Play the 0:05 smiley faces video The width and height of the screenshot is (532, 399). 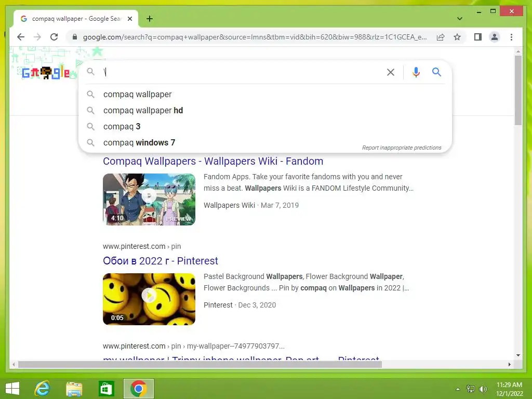[x=149, y=299]
